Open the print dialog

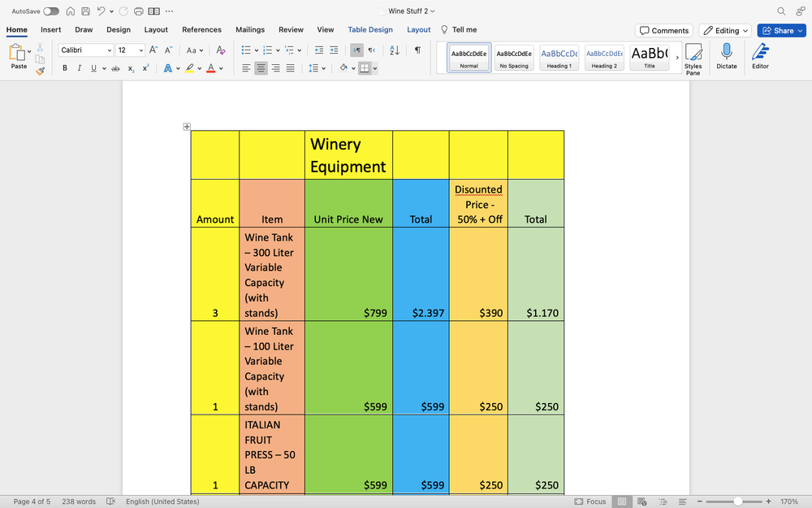pos(138,11)
